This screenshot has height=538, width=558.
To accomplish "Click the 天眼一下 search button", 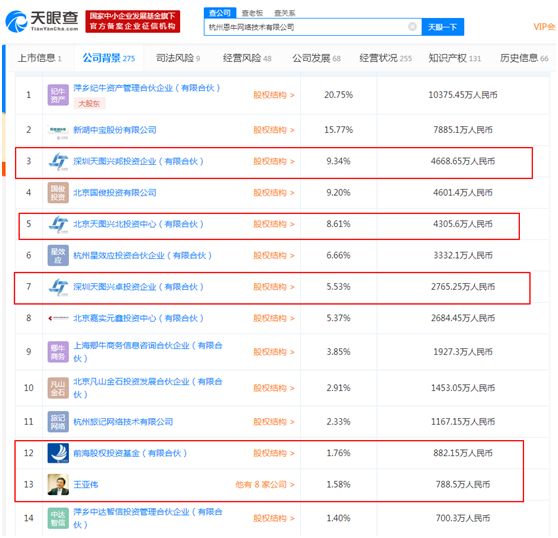I will coord(443,27).
